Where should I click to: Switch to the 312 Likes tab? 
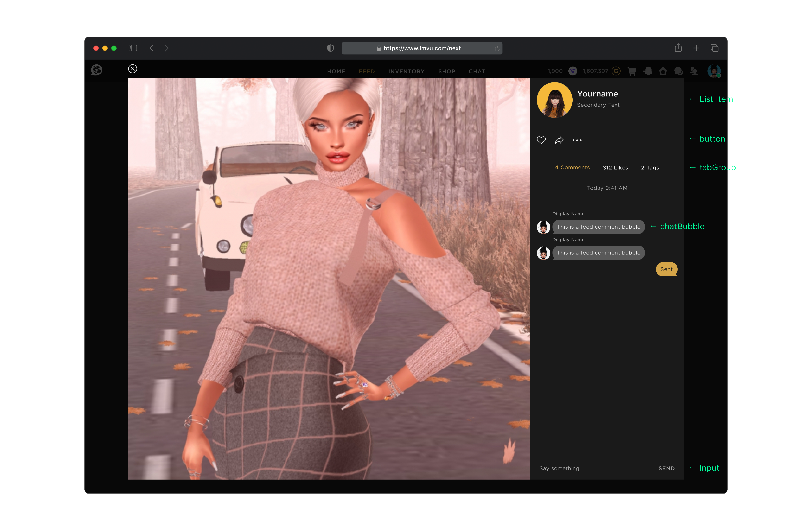615,168
